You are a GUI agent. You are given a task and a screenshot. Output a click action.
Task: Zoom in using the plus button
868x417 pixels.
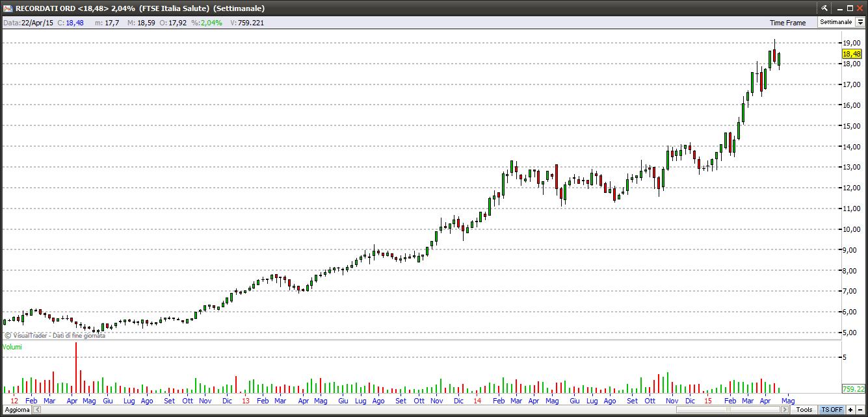[x=850, y=410]
